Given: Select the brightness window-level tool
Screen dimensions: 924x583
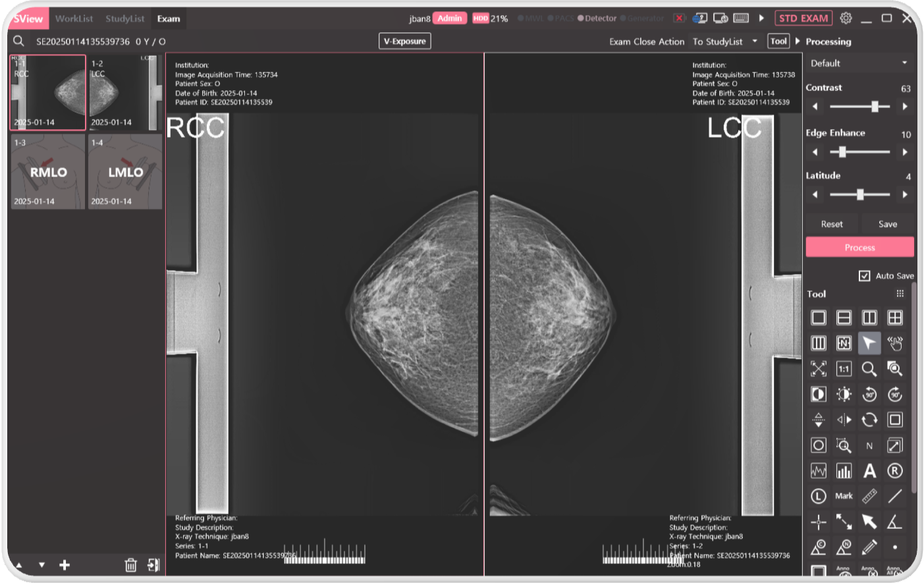Looking at the screenshot, I should click(844, 394).
